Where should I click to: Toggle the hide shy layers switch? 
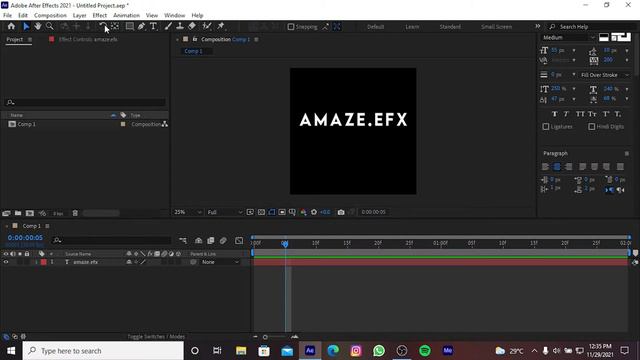(198, 241)
